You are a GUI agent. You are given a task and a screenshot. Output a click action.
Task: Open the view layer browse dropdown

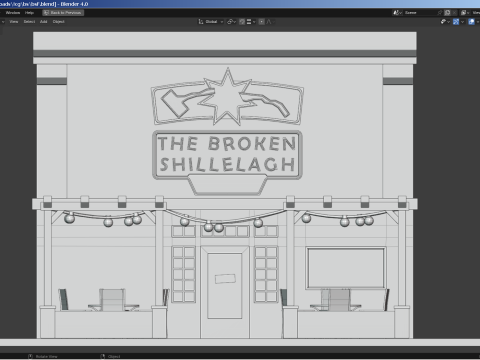465,13
